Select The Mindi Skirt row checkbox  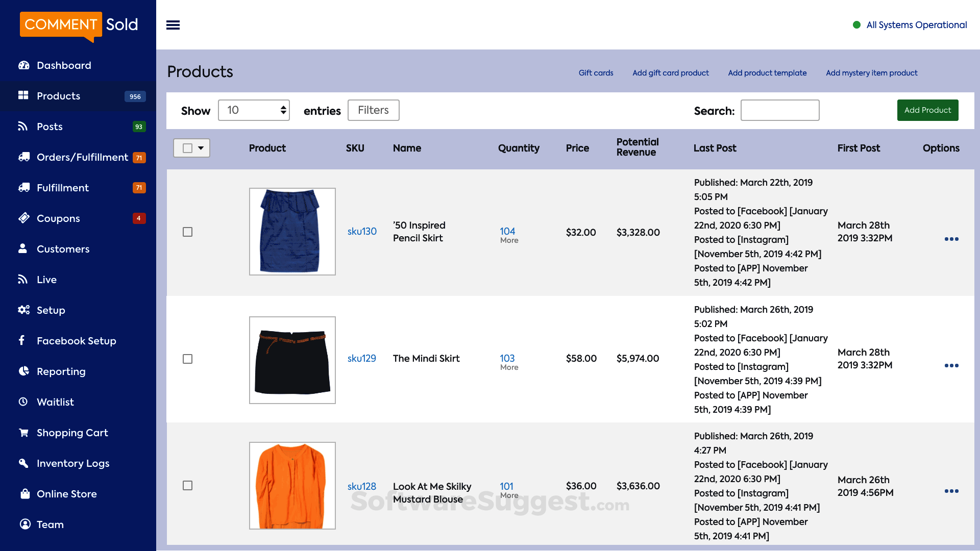(188, 359)
